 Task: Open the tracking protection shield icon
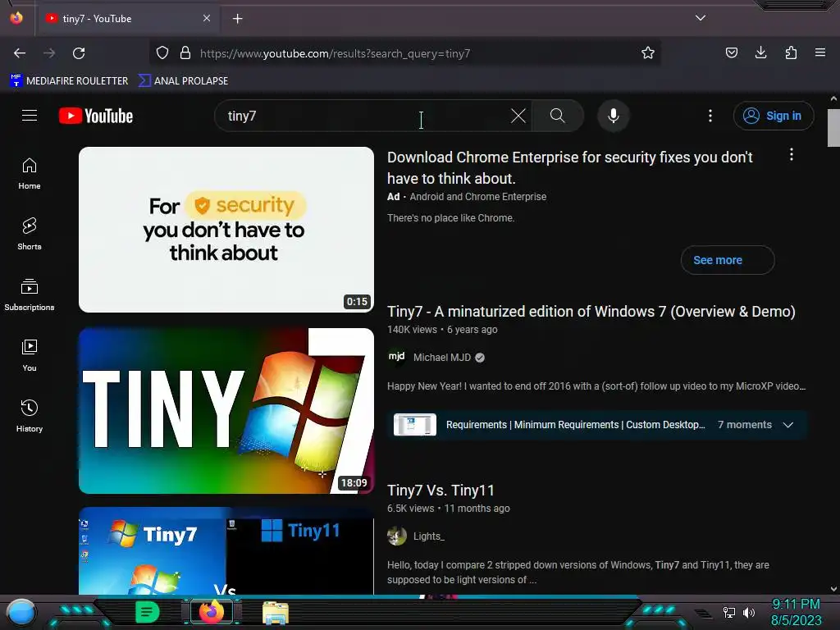(162, 53)
